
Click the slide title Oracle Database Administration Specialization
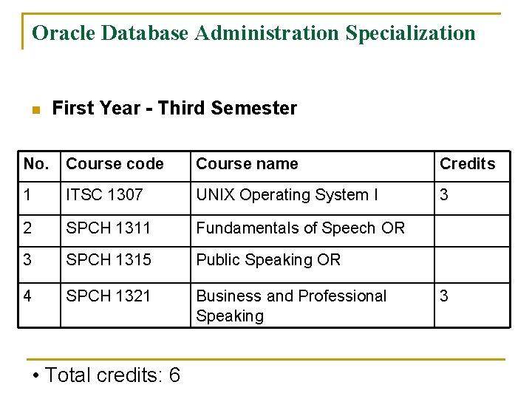pyautogui.click(x=253, y=33)
